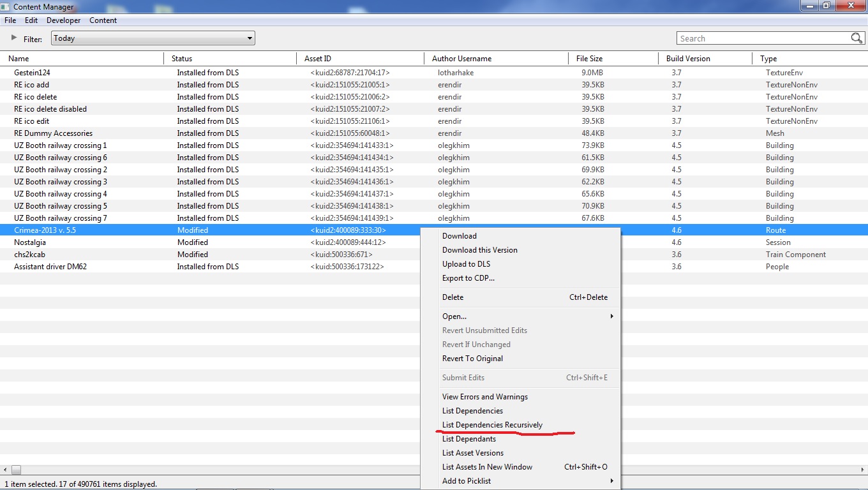Image resolution: width=868 pixels, height=490 pixels.
Task: Select List Dependencies Recursively
Action: [492, 425]
